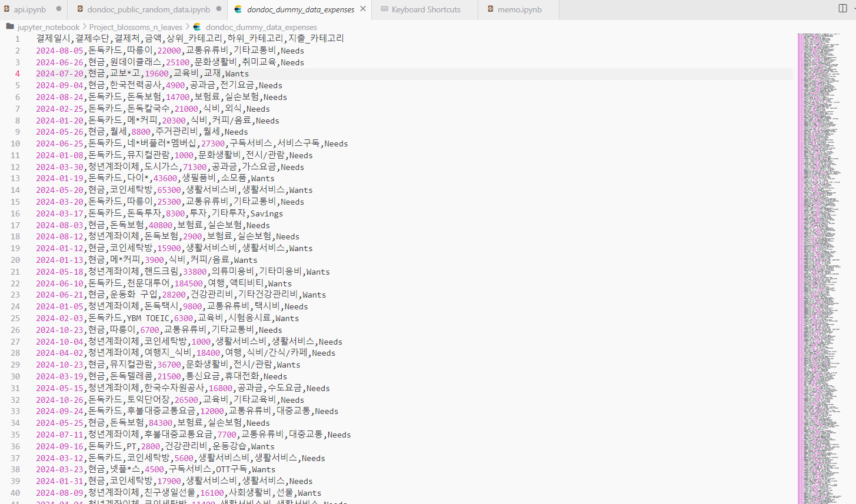856x504 pixels.
Task: Click amount 65300 on line 14
Action: [x=169, y=190]
